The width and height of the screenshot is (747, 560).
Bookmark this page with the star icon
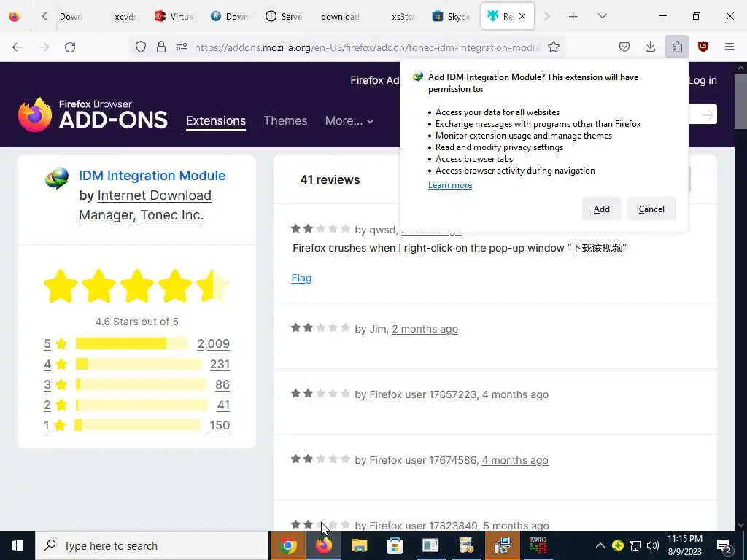[x=553, y=47]
